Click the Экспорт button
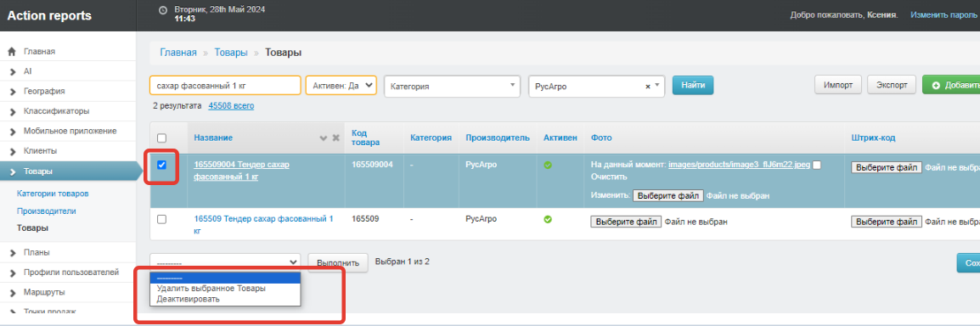This screenshot has height=326, width=980. (892, 85)
